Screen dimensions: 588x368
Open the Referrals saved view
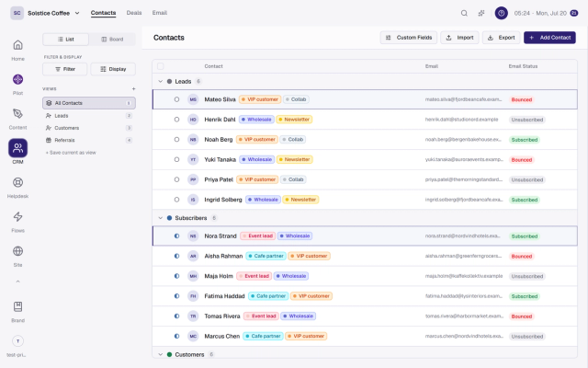tap(89, 140)
